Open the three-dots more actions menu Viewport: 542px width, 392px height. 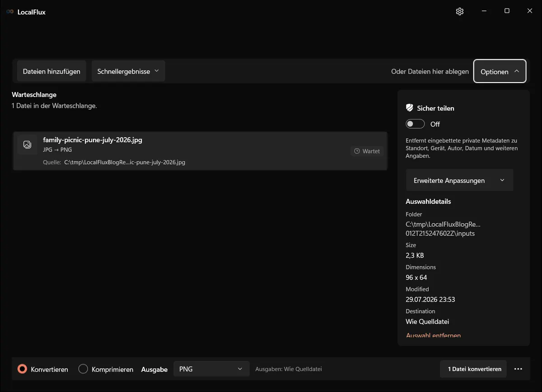(518, 369)
